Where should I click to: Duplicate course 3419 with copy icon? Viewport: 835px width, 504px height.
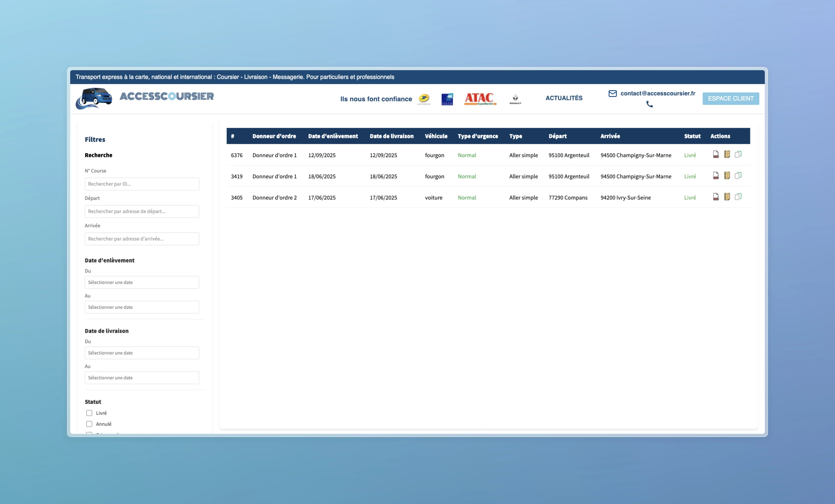pyautogui.click(x=738, y=176)
